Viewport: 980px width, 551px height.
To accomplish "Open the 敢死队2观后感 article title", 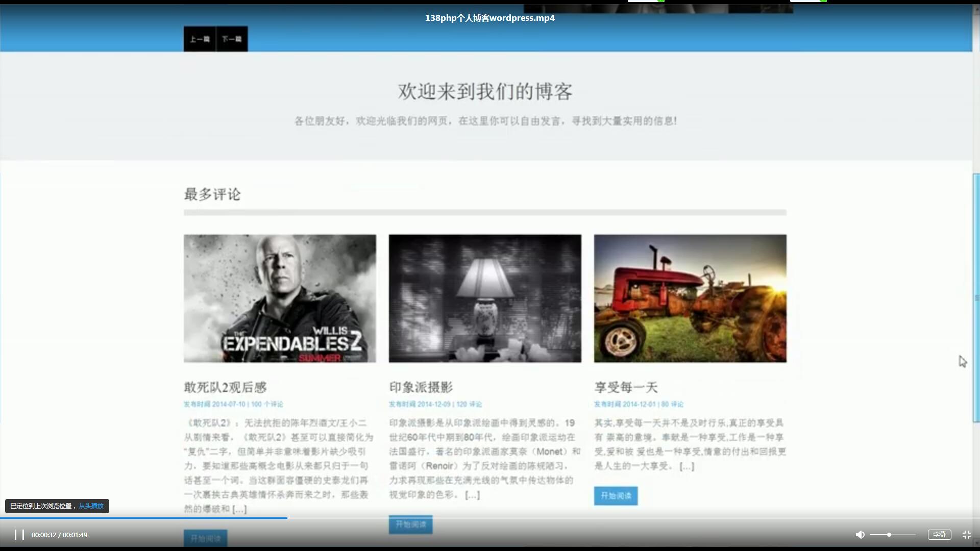I will click(x=225, y=387).
